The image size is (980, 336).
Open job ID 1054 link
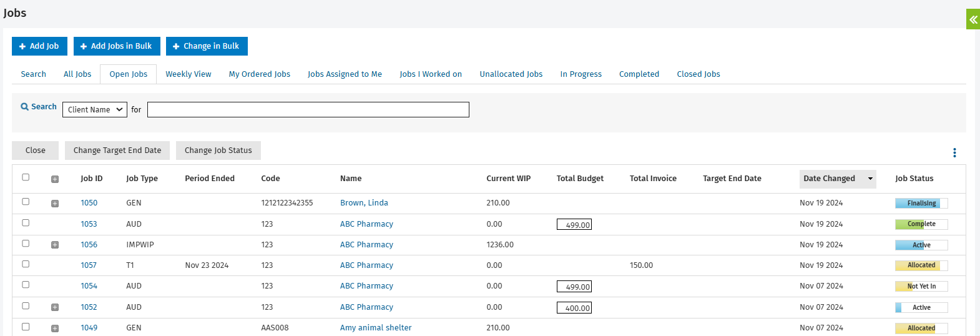click(x=89, y=286)
